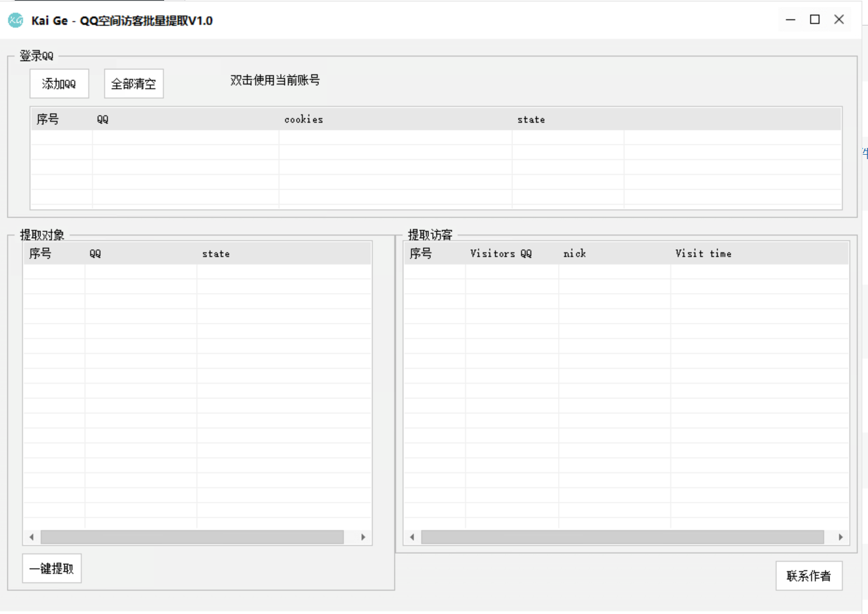The height and width of the screenshot is (614, 868).
Task: Click the horizontal scrollbar thumb under 提取对象 table
Action: [x=193, y=537]
